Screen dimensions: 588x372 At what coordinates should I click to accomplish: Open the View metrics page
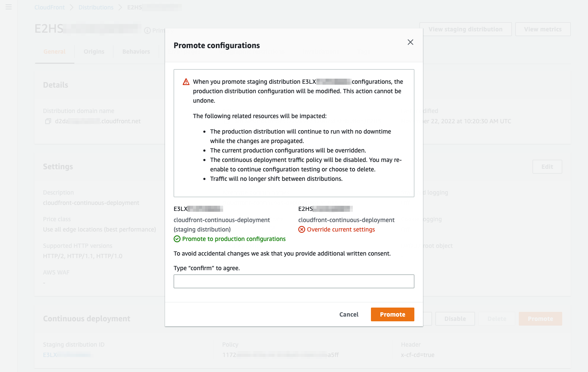tap(542, 29)
